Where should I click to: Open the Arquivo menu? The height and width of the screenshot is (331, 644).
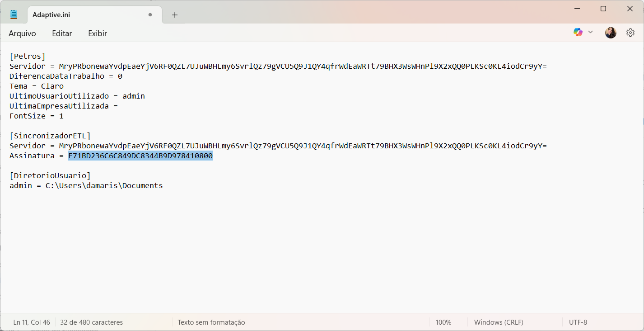click(22, 33)
